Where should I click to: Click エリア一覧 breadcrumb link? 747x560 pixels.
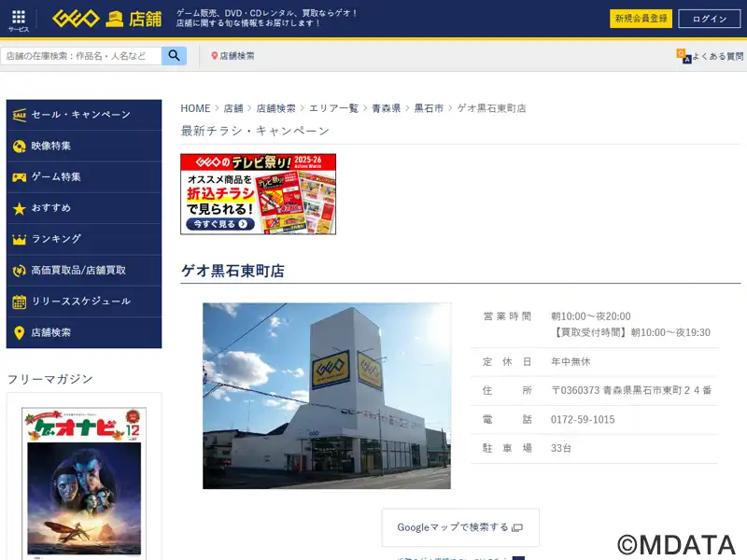coord(333,108)
